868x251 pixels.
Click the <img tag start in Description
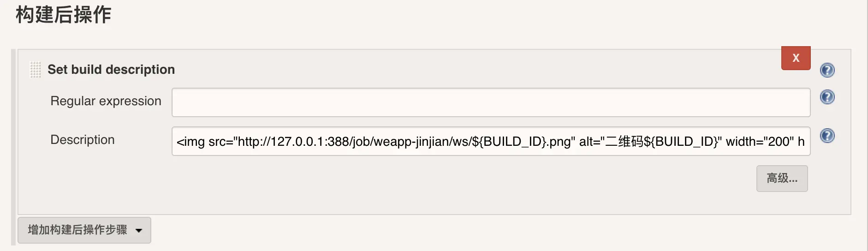click(190, 142)
